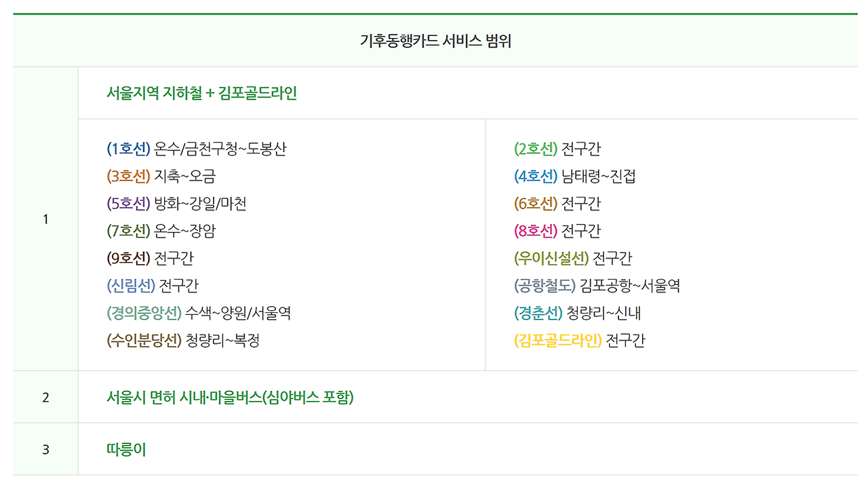The height and width of the screenshot is (490, 868).
Task: Click the (수인분당선) line label
Action: (x=144, y=341)
